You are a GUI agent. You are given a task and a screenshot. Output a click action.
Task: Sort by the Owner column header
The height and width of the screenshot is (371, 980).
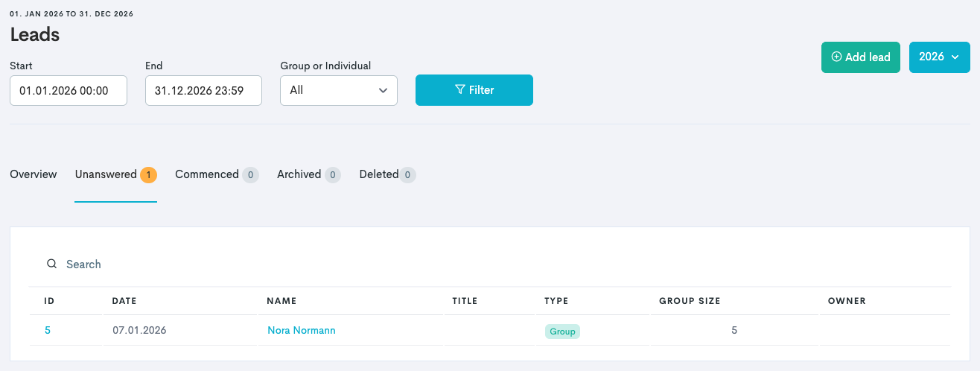pyautogui.click(x=847, y=301)
